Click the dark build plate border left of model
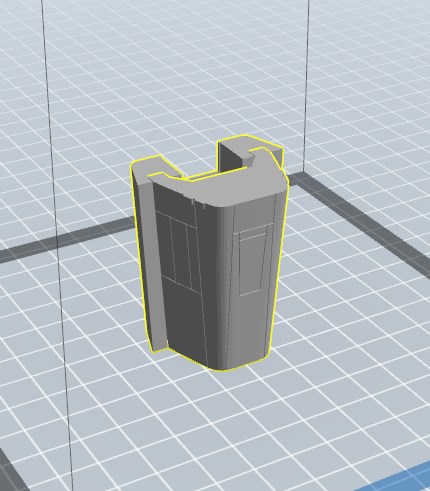This screenshot has height=491, width=430. click(x=67, y=237)
